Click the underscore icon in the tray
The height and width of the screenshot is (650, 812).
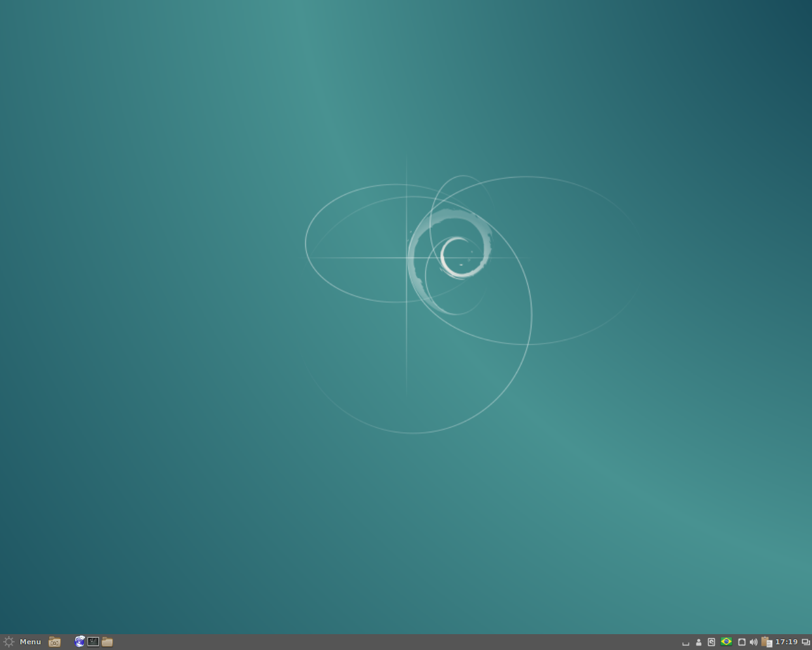pyautogui.click(x=685, y=642)
